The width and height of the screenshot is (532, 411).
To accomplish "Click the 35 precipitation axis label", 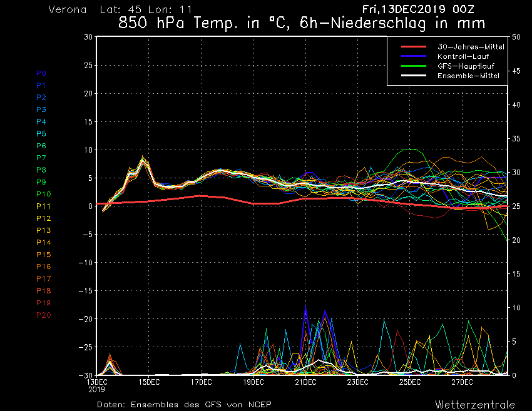I will [x=516, y=139].
